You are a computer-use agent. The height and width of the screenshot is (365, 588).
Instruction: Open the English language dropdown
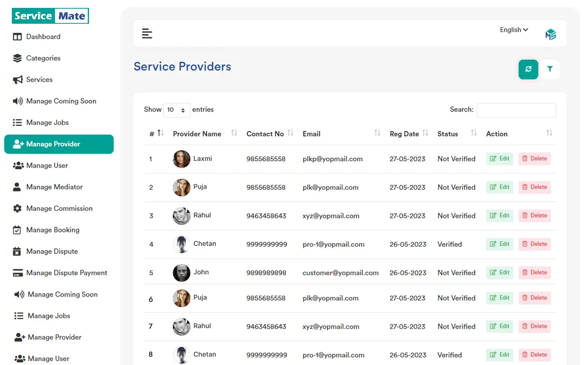point(513,30)
